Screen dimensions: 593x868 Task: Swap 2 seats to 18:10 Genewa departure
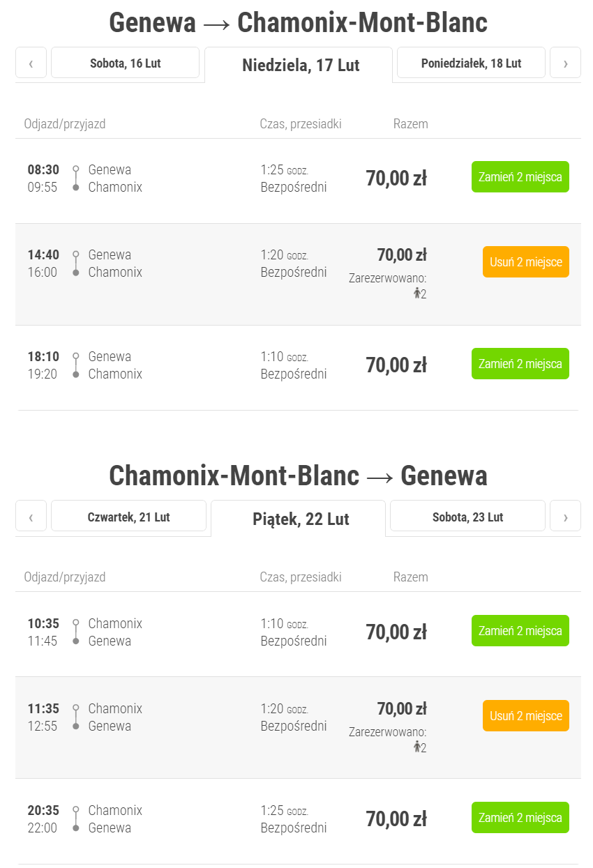[x=520, y=364]
